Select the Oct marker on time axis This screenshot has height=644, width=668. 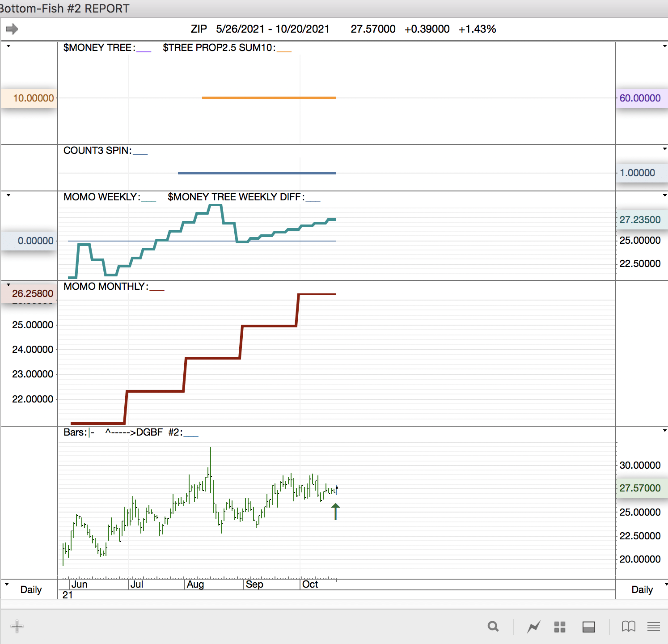click(310, 584)
